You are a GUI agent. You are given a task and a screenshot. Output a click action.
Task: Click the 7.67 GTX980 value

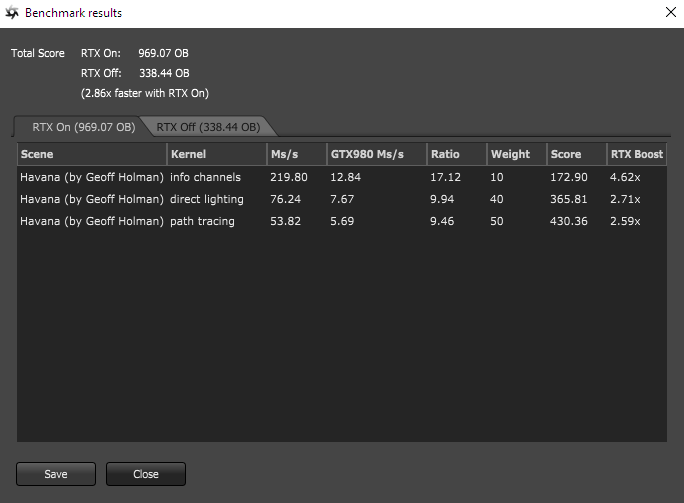click(342, 199)
